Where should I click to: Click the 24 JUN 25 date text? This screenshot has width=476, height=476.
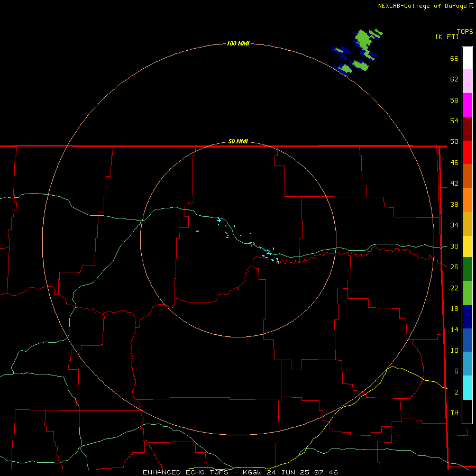point(289,472)
